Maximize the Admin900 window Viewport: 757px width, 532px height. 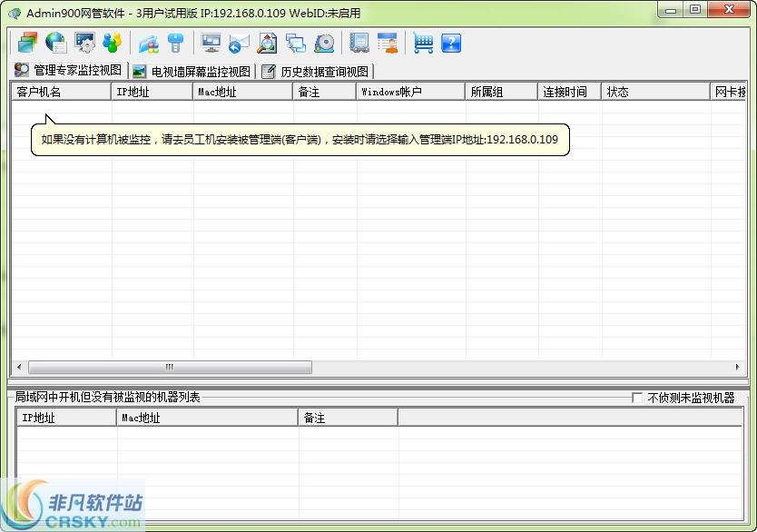(695, 10)
